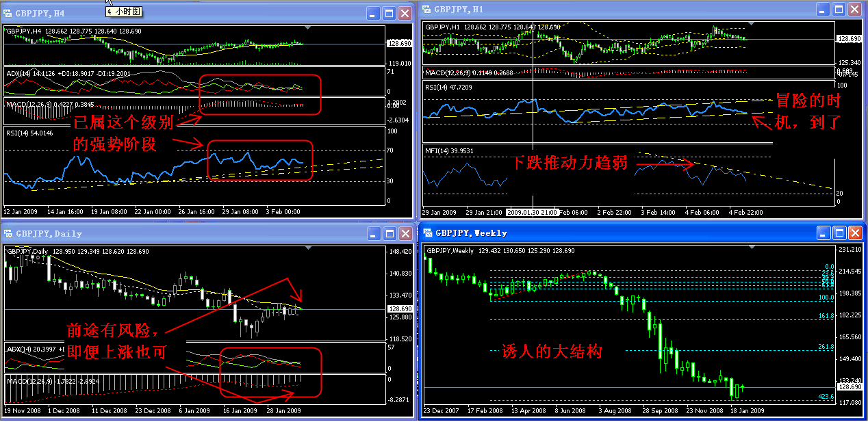This screenshot has height=422, width=868.
Task: Click the highlighted 2009.01.30 21:00 crosshair time label
Action: pos(532,212)
